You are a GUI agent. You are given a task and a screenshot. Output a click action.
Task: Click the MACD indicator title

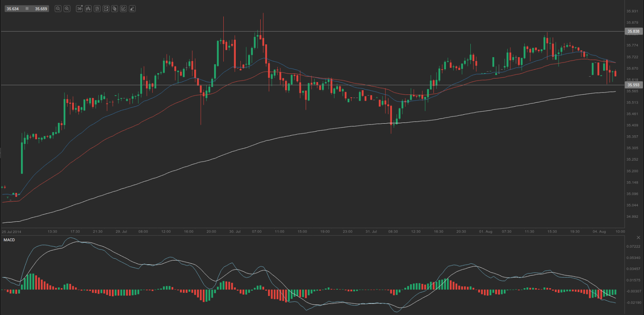click(x=9, y=240)
